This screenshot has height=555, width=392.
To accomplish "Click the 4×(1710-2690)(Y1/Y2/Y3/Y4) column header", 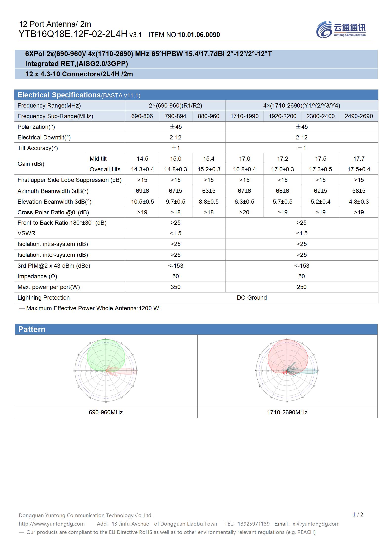I will 302,106.
